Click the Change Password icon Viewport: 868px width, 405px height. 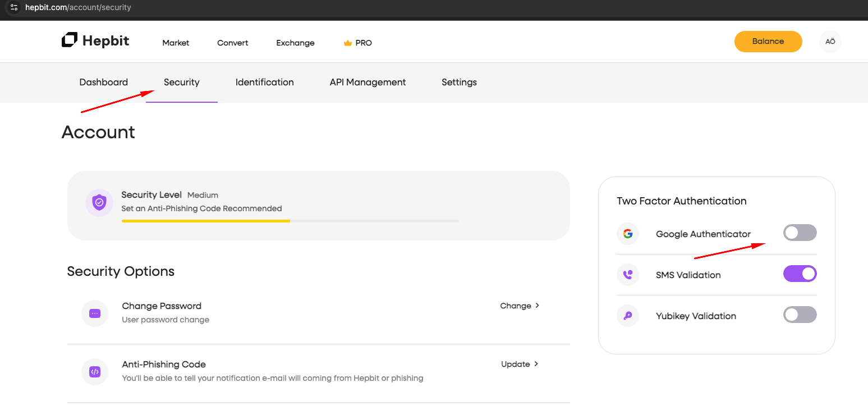(x=95, y=313)
